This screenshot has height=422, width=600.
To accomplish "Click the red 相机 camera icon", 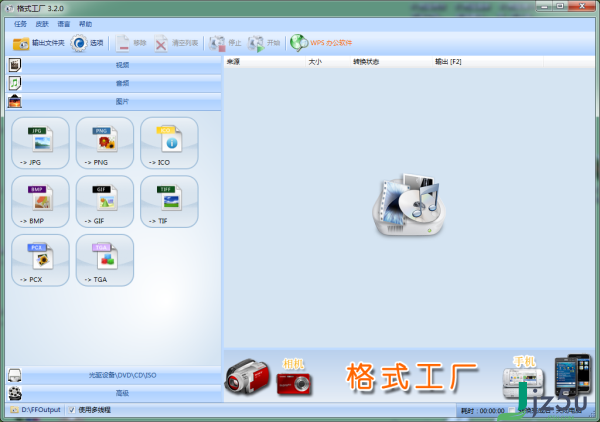I will [294, 383].
